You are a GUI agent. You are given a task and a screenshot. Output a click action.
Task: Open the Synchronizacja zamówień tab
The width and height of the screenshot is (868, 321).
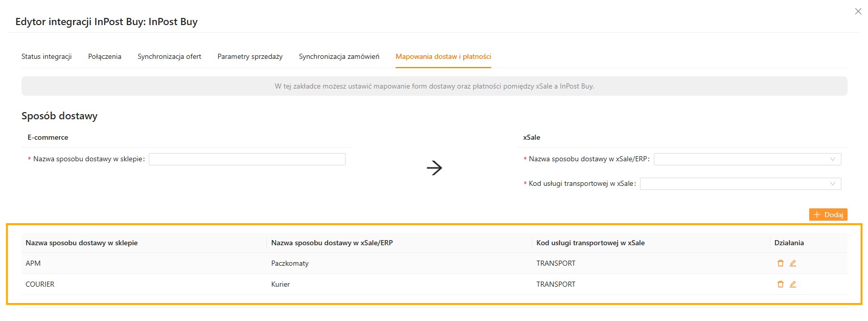pyautogui.click(x=339, y=56)
